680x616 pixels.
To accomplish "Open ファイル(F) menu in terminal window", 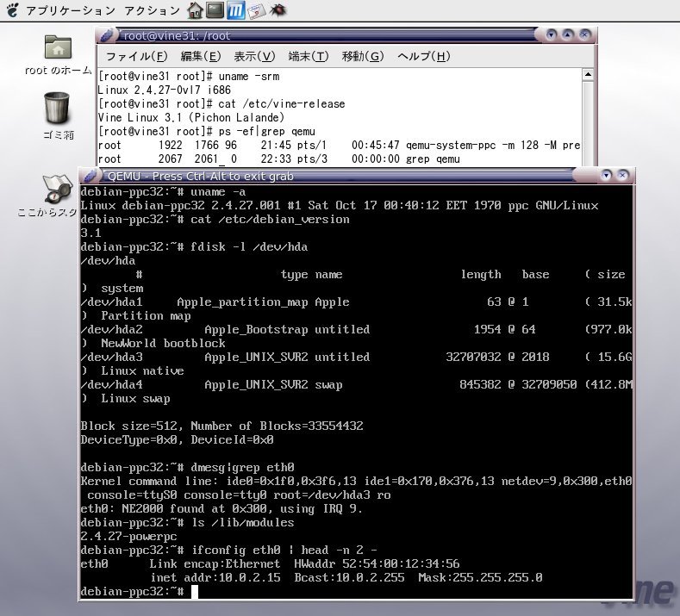I will pos(136,56).
